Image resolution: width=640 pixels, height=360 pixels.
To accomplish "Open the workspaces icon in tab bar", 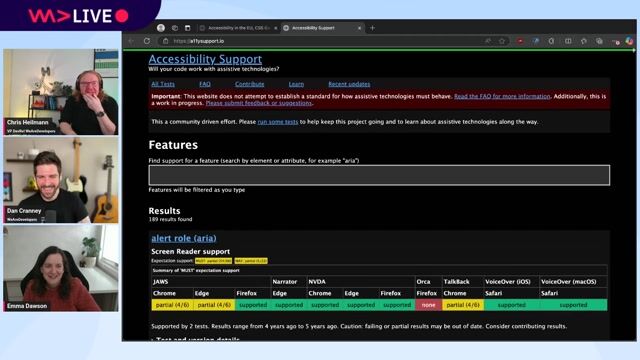I will point(175,28).
